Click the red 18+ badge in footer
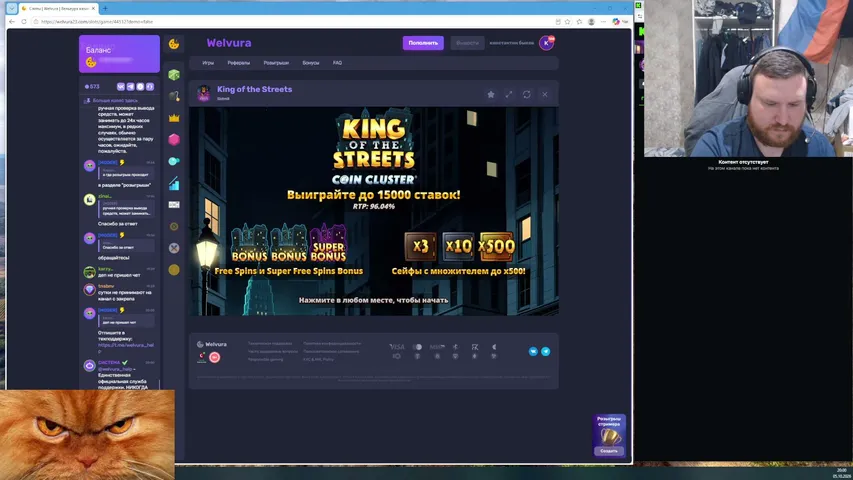 215,358
